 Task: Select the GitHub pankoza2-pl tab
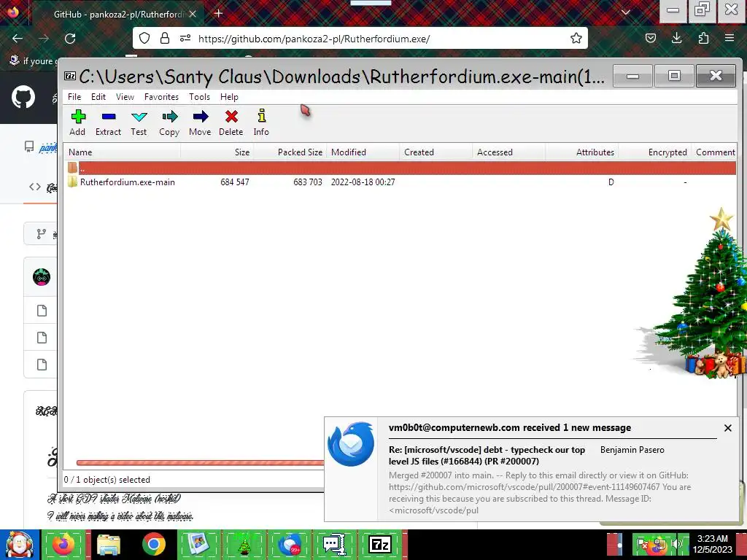point(119,15)
